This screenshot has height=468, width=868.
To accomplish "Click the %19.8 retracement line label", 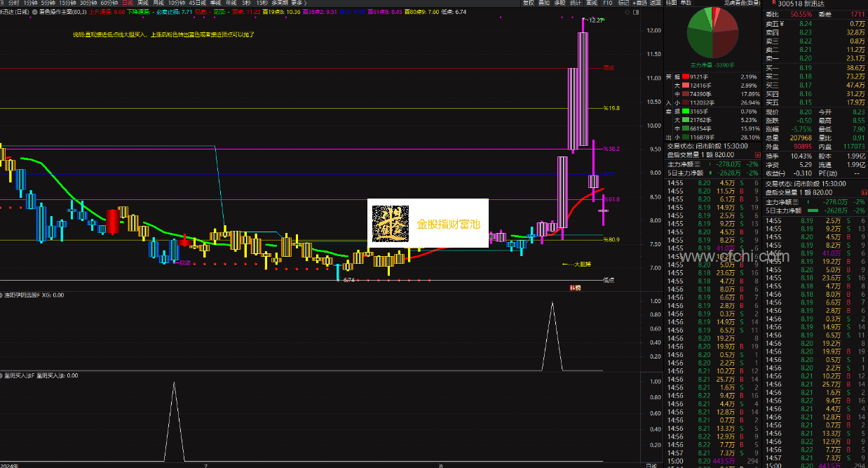I will [611, 108].
